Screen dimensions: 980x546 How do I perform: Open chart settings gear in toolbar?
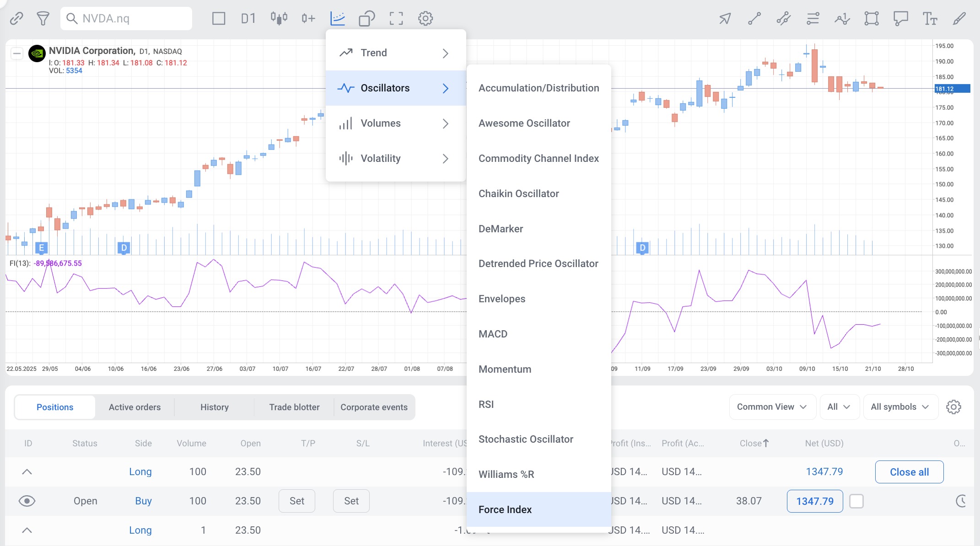(x=425, y=18)
